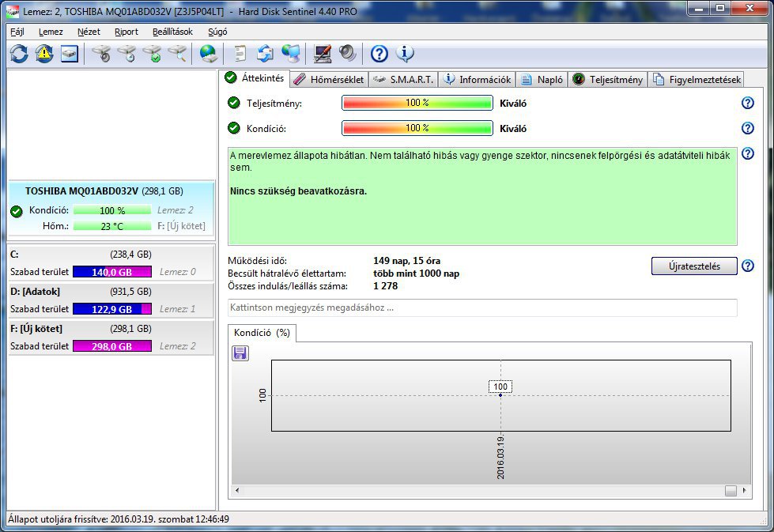
Task: Open the monitor with screwdriver configuration icon
Action: pyautogui.click(x=323, y=53)
